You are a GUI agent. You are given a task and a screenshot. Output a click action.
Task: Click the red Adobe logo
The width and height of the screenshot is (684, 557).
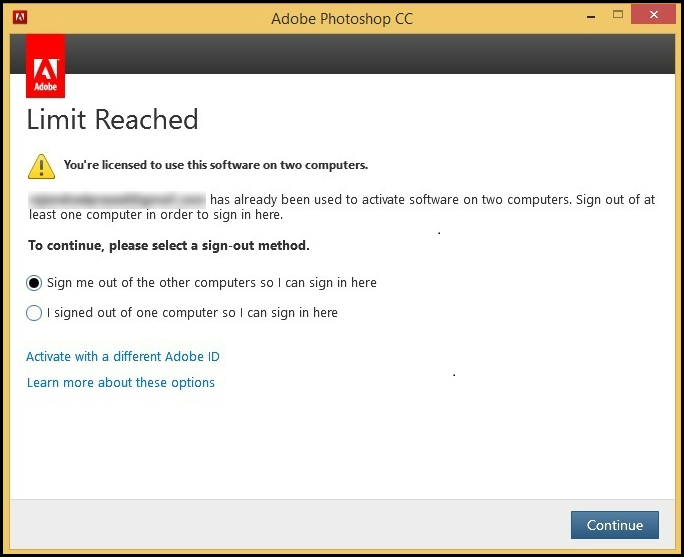click(46, 67)
